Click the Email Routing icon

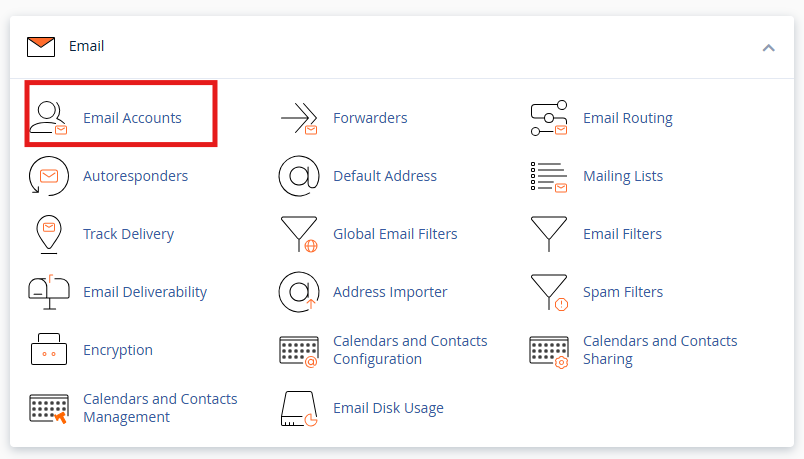(548, 118)
